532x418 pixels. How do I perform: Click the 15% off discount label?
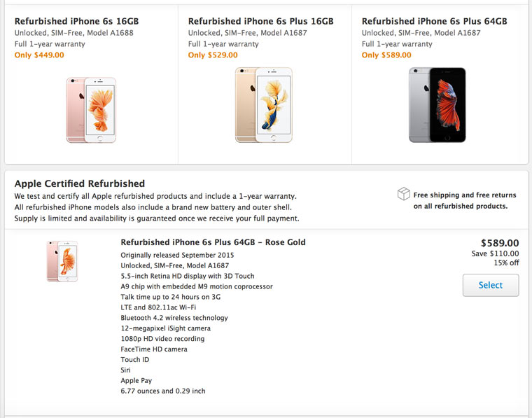pyautogui.click(x=506, y=263)
